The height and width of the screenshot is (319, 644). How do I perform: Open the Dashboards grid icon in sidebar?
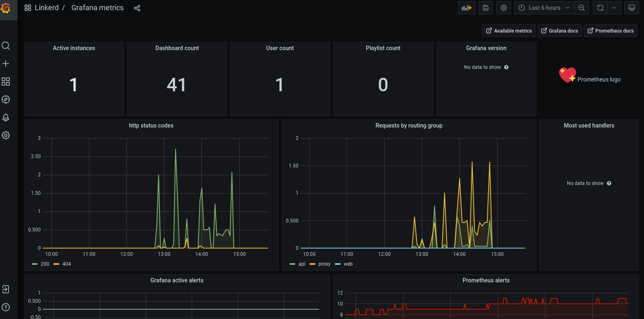click(6, 81)
